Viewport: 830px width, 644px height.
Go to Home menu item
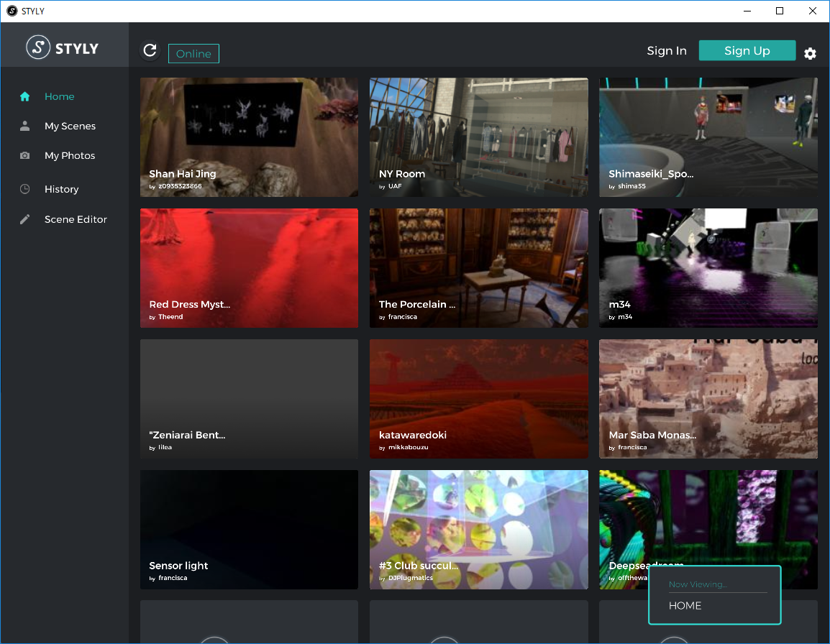(x=59, y=96)
